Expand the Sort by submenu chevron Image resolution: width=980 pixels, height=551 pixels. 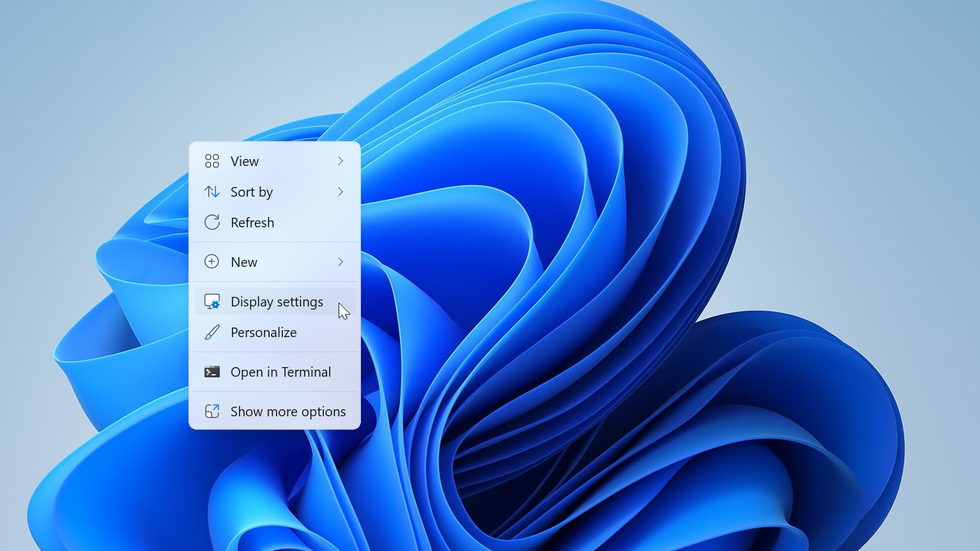pyautogui.click(x=341, y=192)
